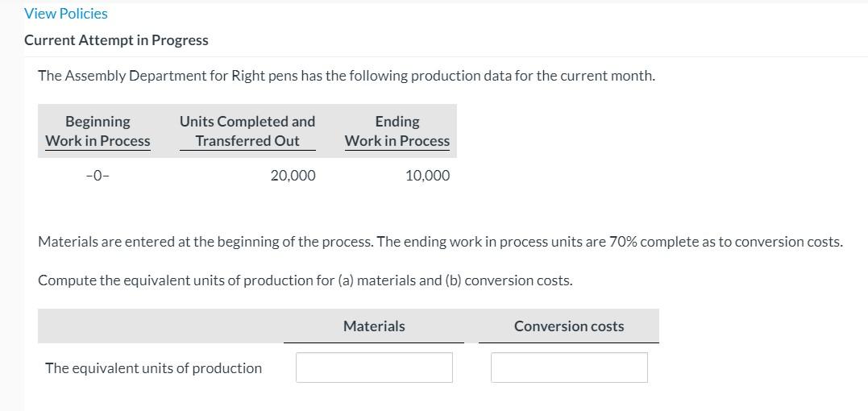Click the Conversion costs equivalent units input field
This screenshot has width=868, height=411.
[x=569, y=367]
